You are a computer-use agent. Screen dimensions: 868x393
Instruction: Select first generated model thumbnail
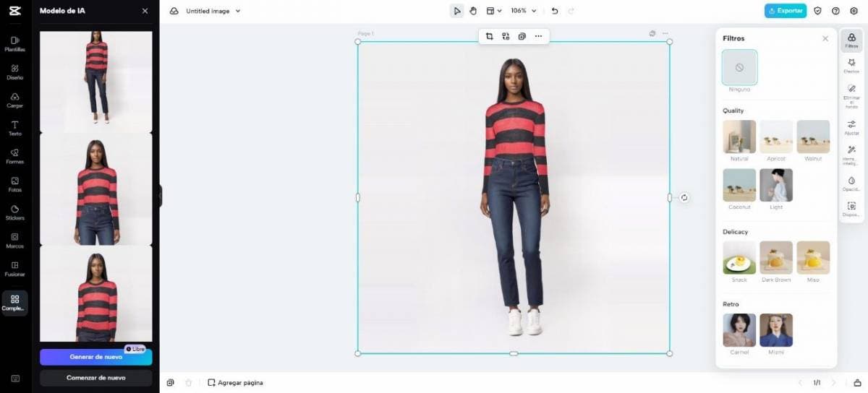(x=95, y=81)
